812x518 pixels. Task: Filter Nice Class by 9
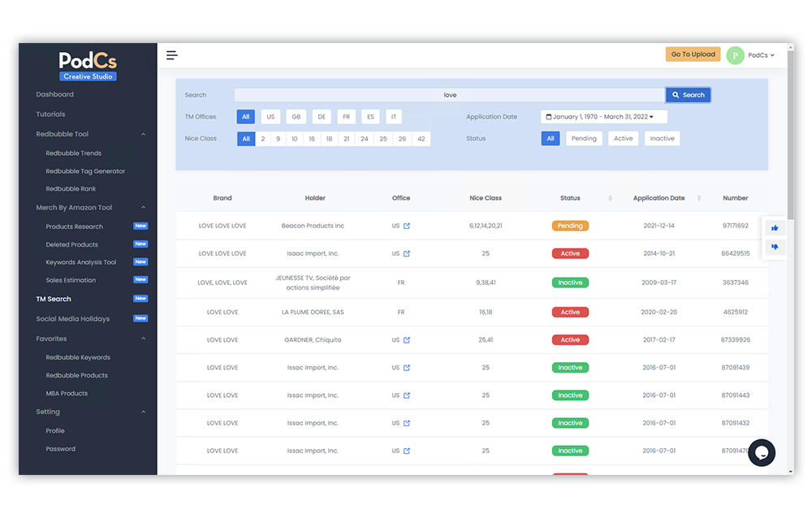coord(278,139)
